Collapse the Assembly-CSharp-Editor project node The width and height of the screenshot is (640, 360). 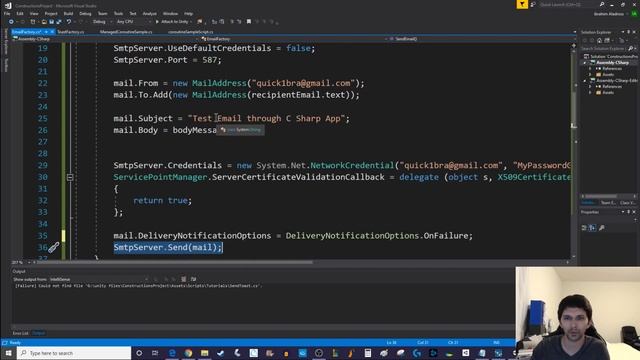[584, 80]
